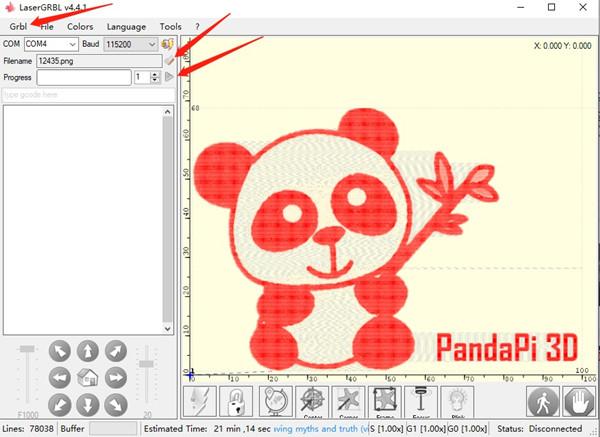Open the Tools menu
This screenshot has width=600, height=437.
[170, 26]
